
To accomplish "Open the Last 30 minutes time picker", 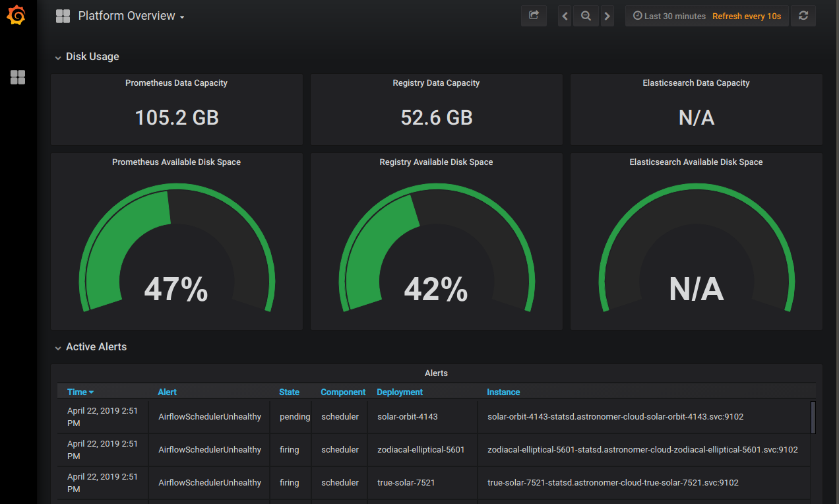I will pos(669,16).
